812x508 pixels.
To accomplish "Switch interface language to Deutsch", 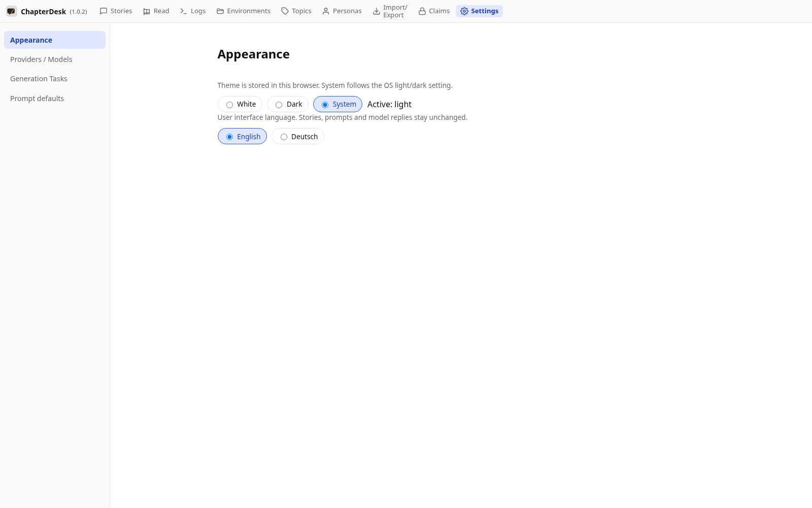I will click(298, 136).
